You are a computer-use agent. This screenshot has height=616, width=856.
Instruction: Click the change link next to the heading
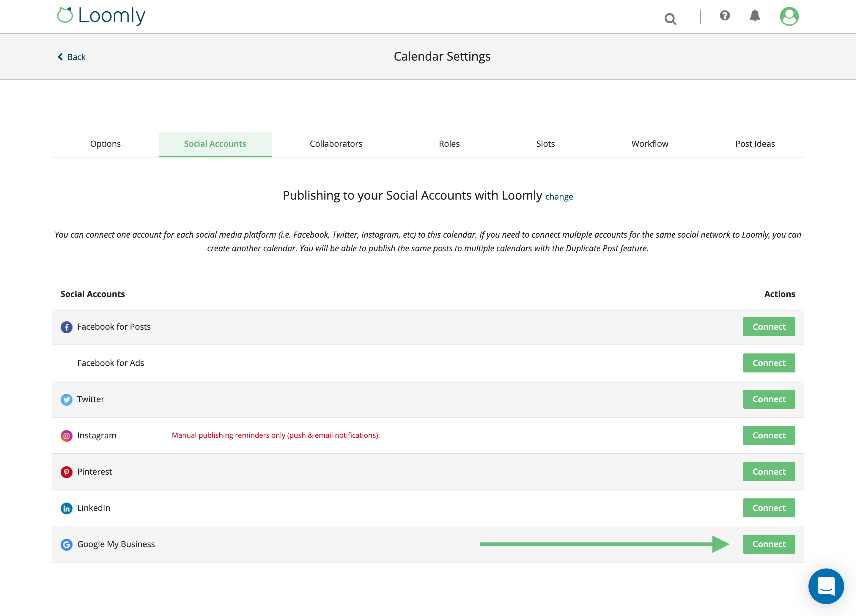559,197
